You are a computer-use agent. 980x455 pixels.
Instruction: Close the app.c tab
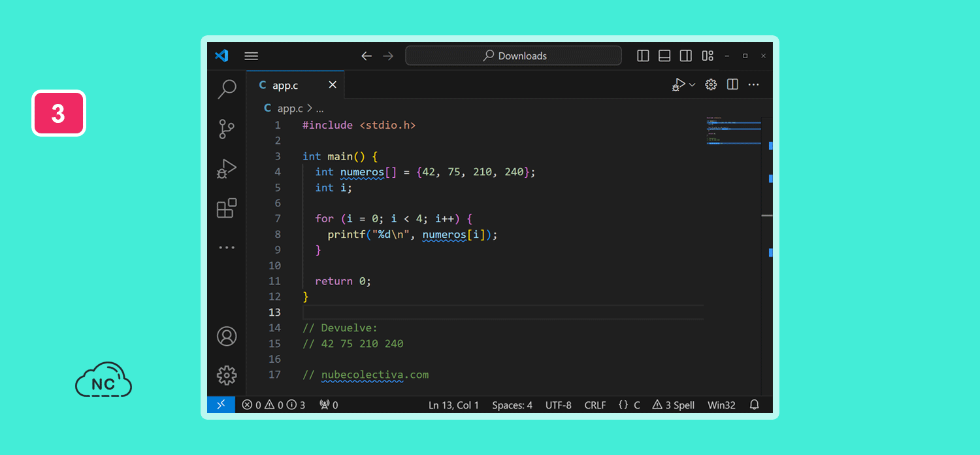(x=333, y=85)
